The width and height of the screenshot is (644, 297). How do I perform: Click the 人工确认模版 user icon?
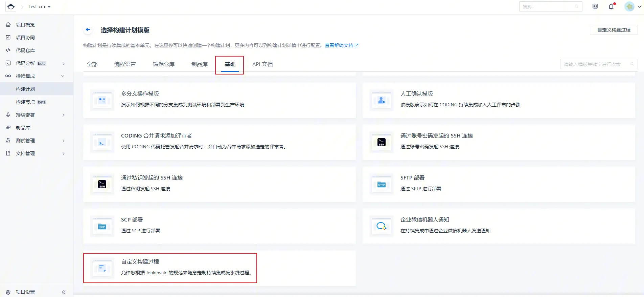coord(381,101)
